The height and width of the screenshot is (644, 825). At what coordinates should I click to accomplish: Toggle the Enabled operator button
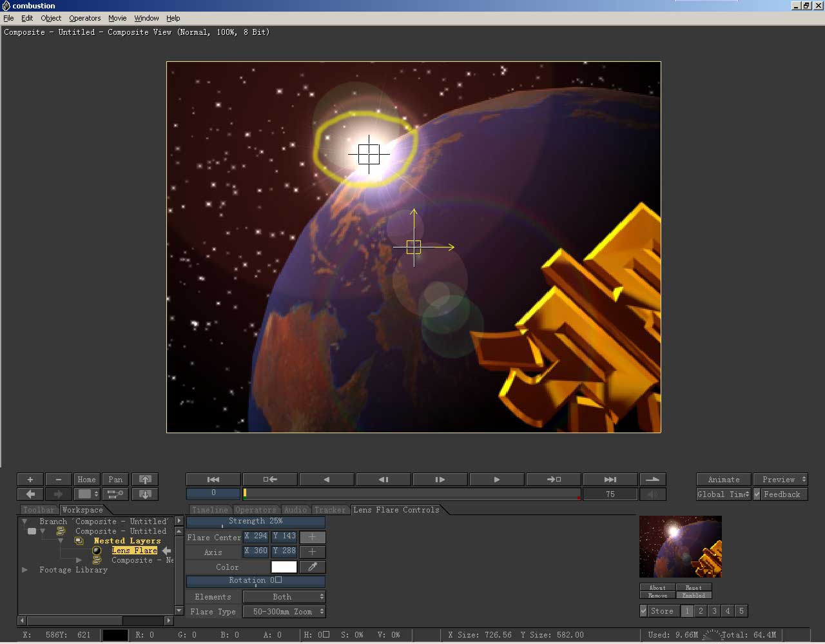click(x=694, y=595)
